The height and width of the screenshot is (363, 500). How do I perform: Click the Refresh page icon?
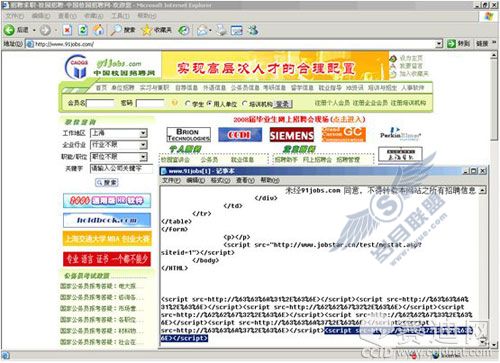[x=83, y=30]
